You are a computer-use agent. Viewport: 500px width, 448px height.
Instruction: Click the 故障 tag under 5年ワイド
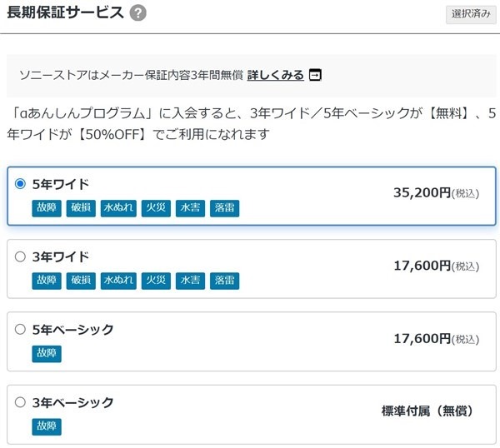[x=47, y=208]
